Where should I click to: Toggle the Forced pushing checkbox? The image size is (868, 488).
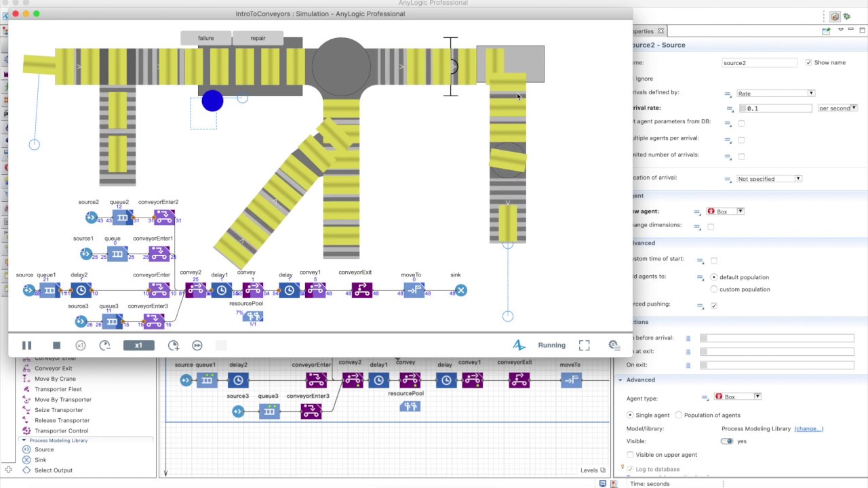pos(714,306)
